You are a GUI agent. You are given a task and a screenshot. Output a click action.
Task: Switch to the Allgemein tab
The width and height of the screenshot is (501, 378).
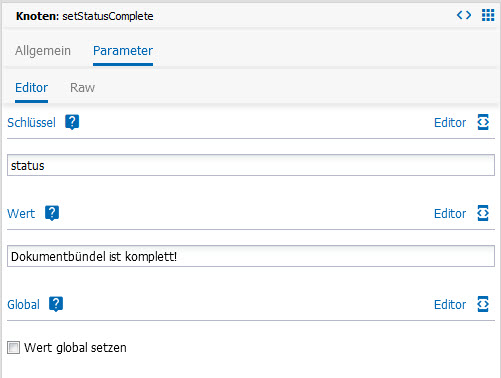[x=43, y=51]
